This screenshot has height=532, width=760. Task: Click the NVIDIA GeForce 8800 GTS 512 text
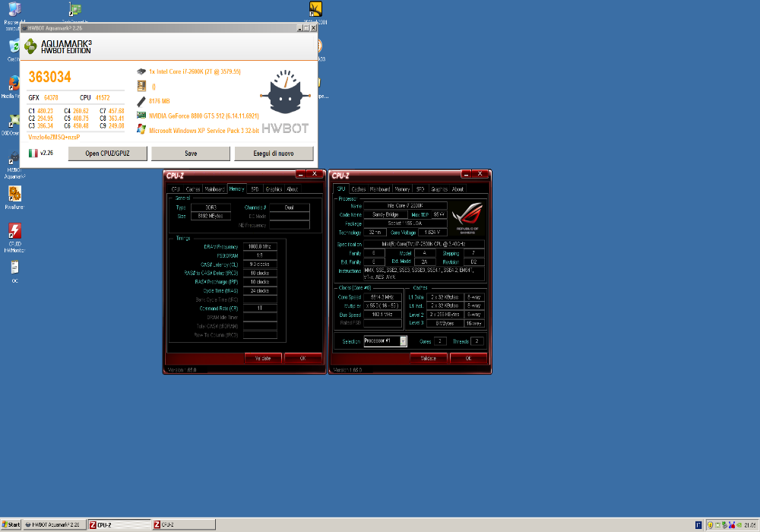[x=204, y=116]
